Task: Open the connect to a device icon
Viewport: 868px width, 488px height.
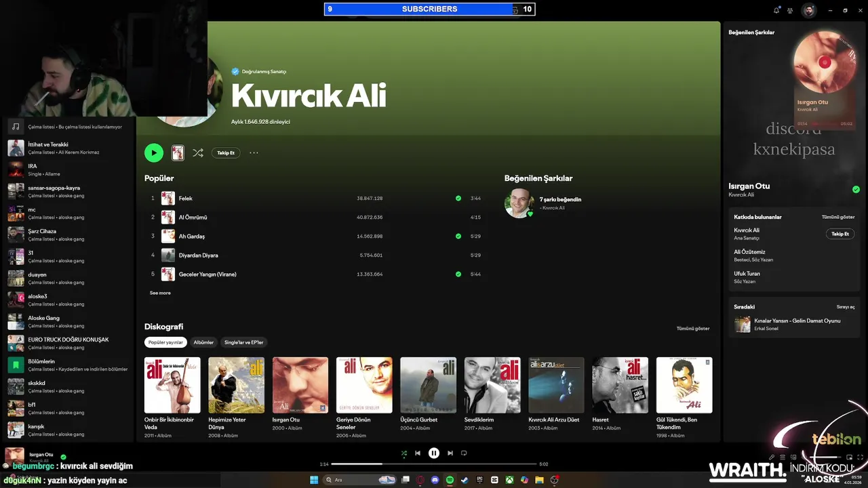Action: [x=792, y=457]
